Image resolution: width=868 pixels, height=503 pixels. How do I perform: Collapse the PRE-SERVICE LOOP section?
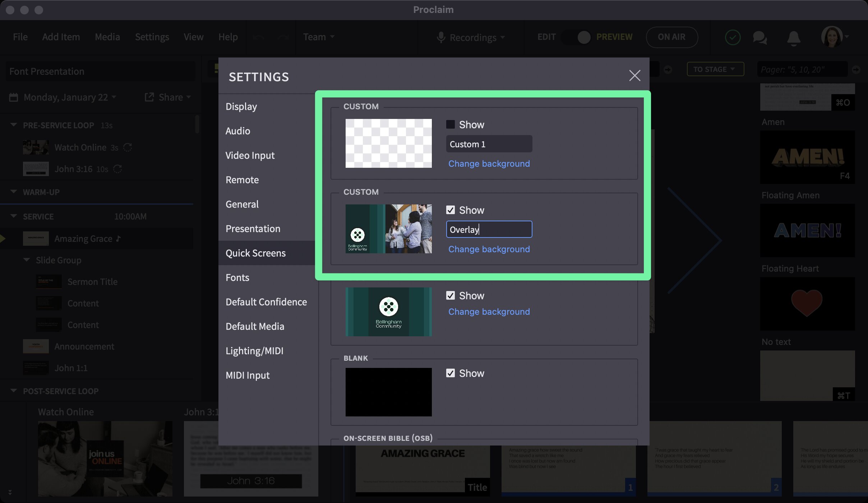(x=14, y=125)
